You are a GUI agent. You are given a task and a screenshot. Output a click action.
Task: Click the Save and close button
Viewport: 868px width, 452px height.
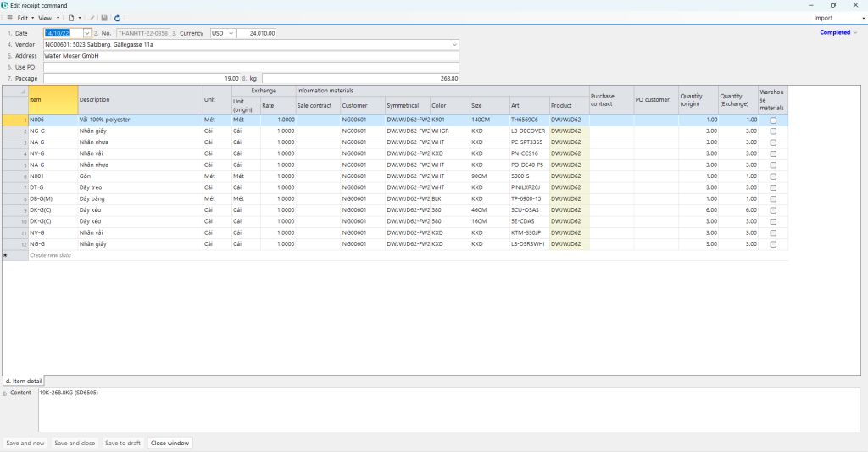tap(75, 443)
